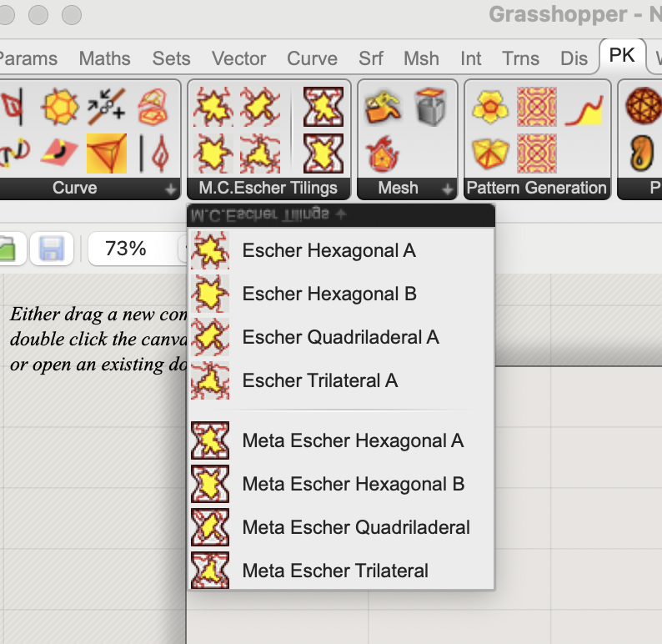
Task: Click the Meta Escher Trilateral icon
Action: point(210,571)
